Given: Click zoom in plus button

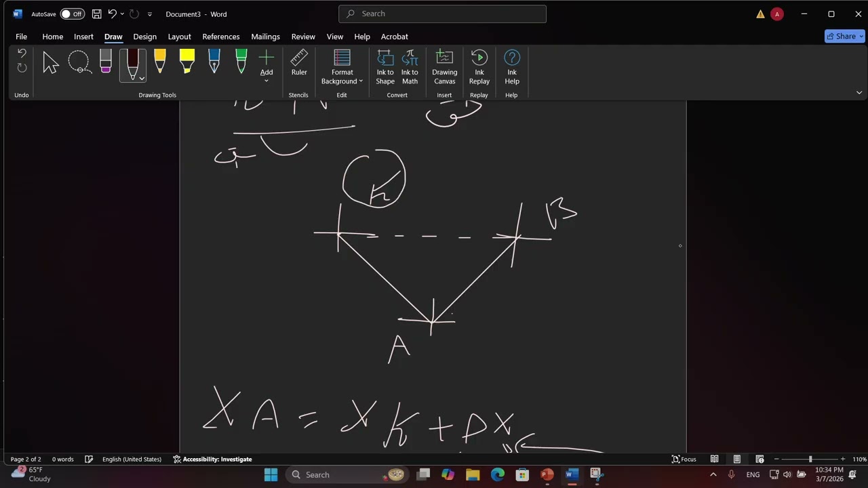Looking at the screenshot, I should [x=843, y=459].
